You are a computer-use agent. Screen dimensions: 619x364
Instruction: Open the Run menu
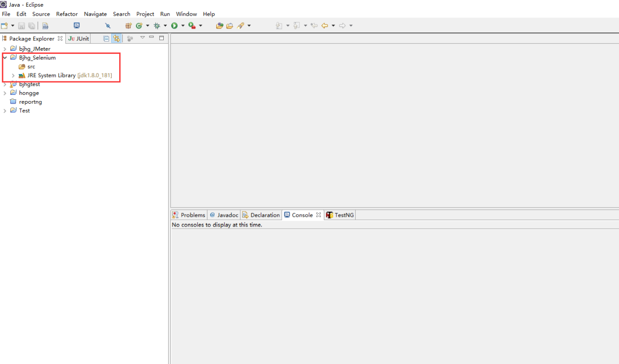(165, 14)
